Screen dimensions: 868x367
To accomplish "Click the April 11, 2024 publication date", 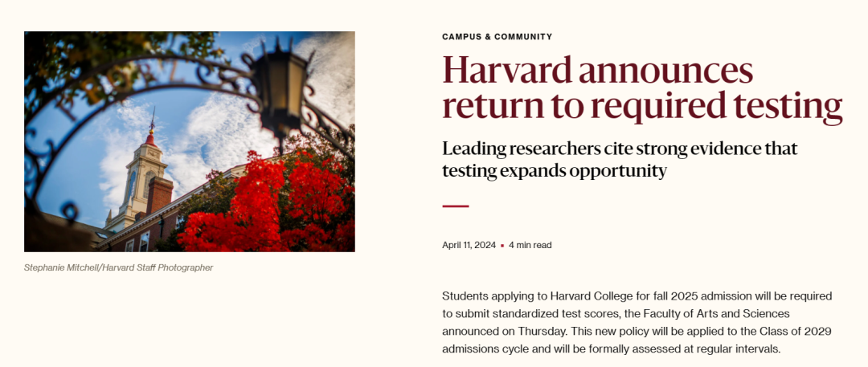I will (469, 245).
